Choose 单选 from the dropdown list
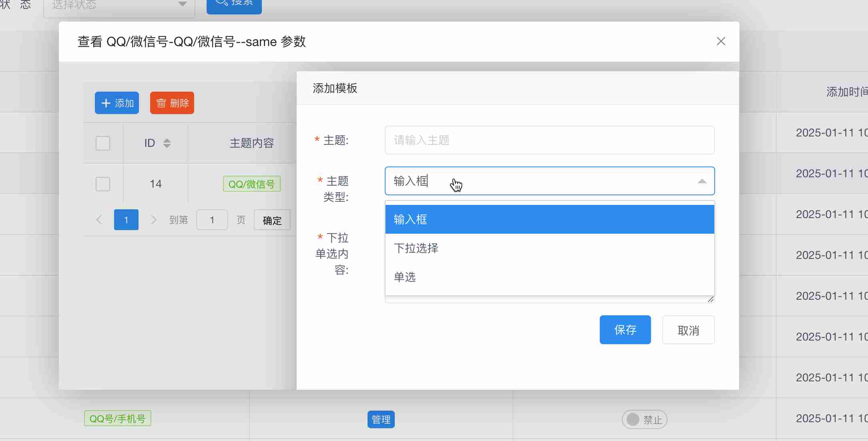 tap(405, 277)
